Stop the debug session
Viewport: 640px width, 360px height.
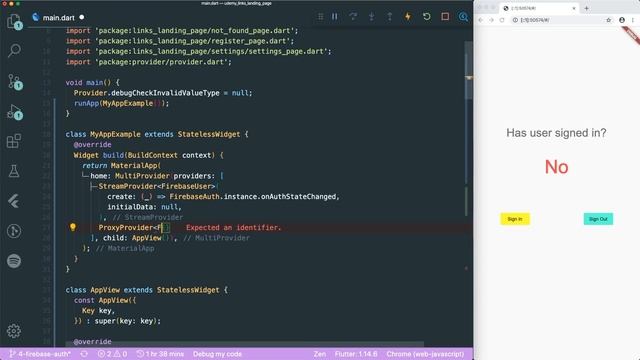coord(445,17)
